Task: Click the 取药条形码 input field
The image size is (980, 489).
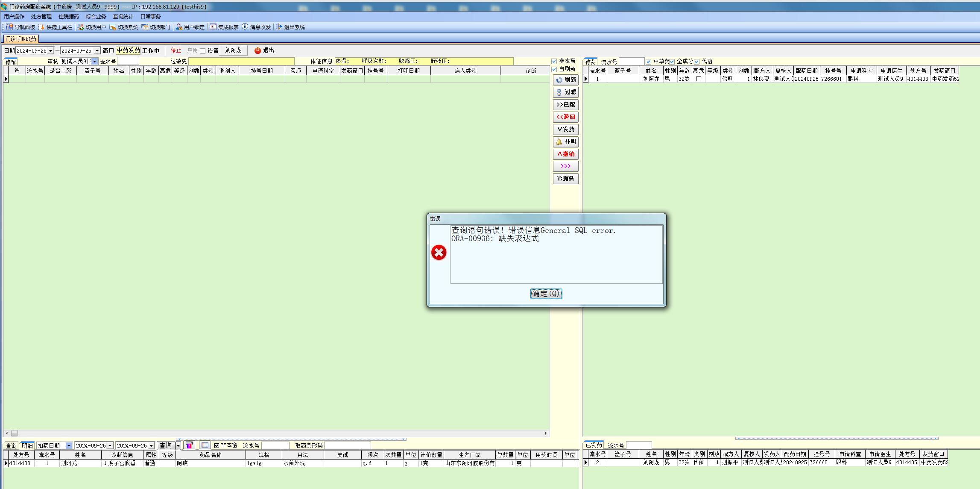Action: (347, 445)
